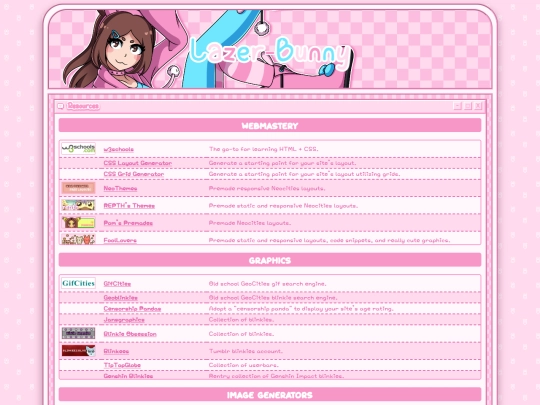
Task: Open the Geoblinkies link
Action: 121,298
